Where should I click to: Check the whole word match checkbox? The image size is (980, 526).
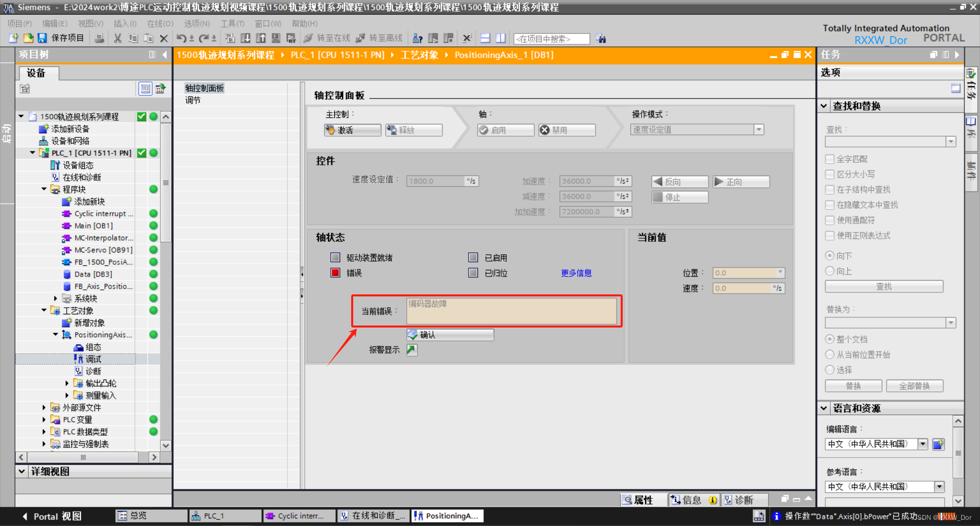[x=830, y=159]
